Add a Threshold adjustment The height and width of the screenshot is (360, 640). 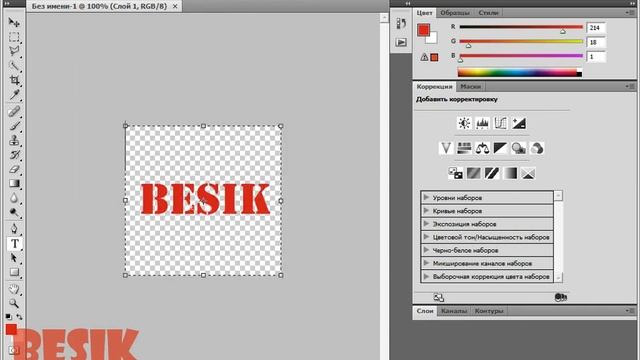[492, 173]
